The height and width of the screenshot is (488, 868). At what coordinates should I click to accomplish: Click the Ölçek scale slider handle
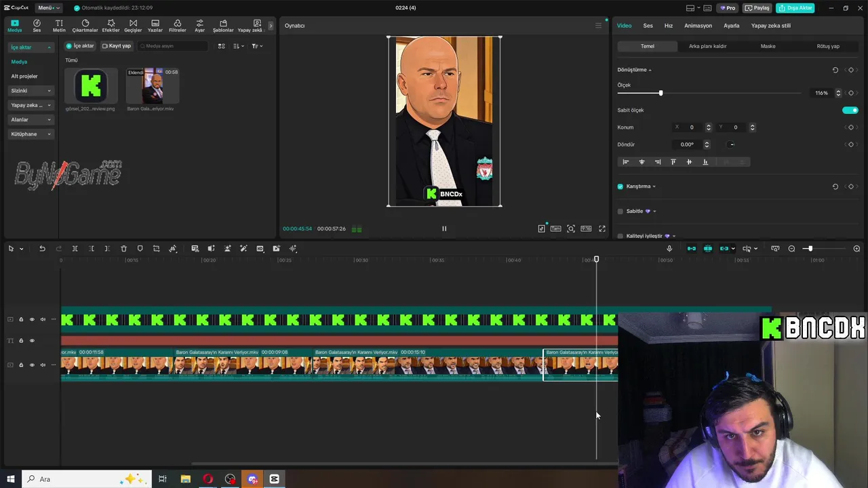[x=660, y=93]
